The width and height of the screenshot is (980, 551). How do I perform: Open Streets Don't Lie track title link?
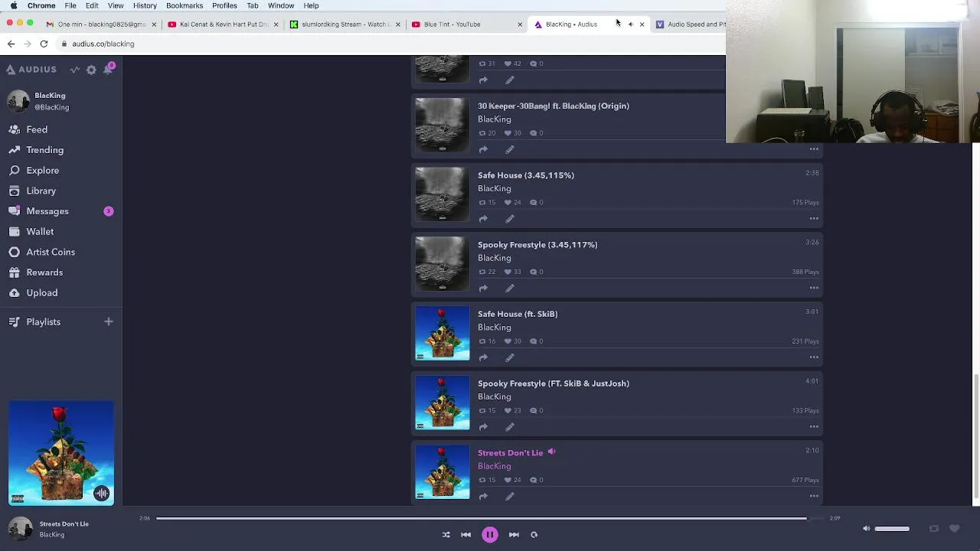coord(510,453)
